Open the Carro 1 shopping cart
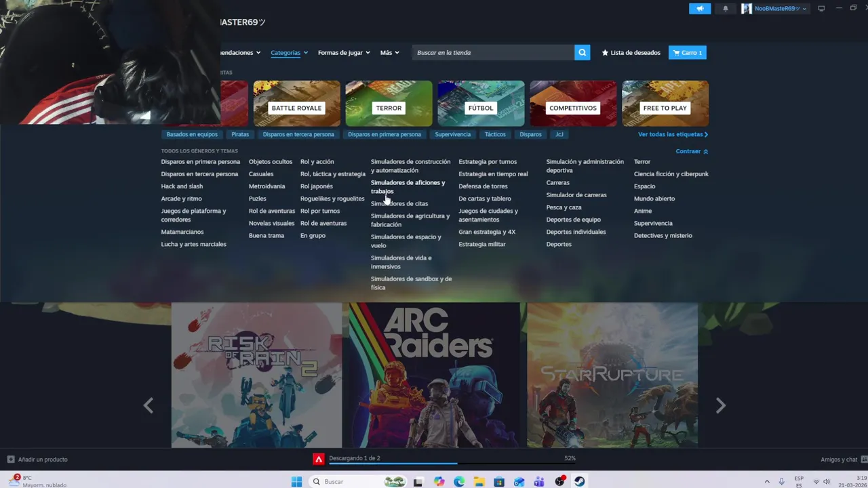The image size is (868, 488). coord(688,52)
